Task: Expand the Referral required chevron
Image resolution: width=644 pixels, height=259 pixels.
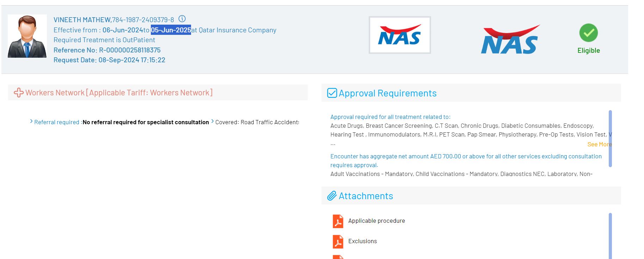Action: (x=31, y=122)
